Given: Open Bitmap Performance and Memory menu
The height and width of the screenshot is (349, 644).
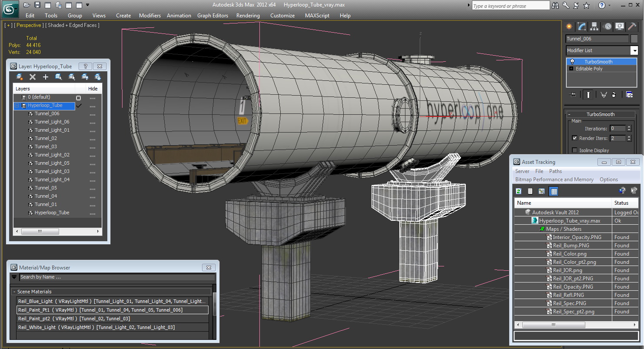Looking at the screenshot, I should [x=554, y=179].
